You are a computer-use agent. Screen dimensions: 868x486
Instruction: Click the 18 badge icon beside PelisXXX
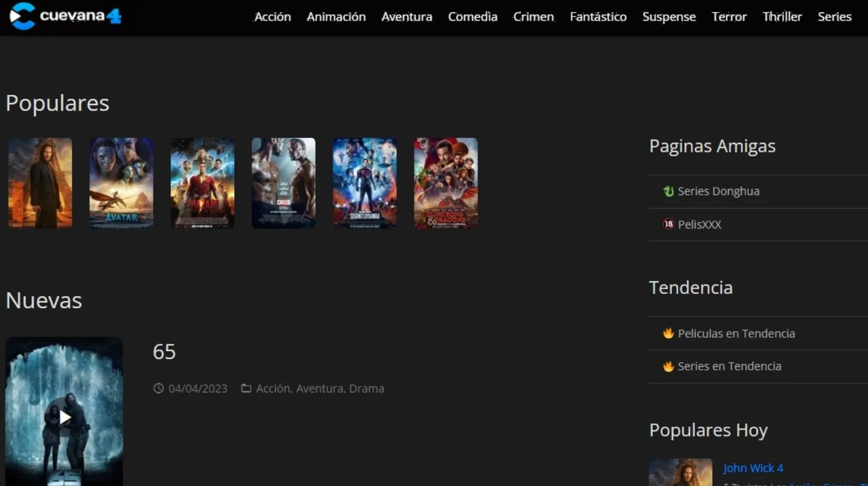coord(669,224)
